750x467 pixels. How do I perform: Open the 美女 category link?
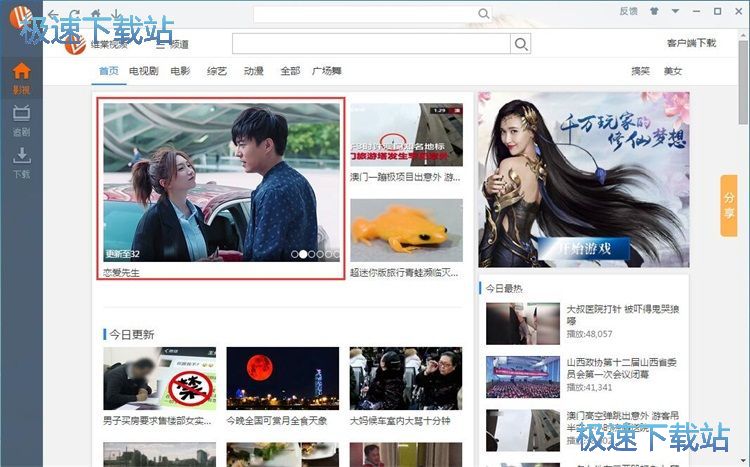pos(673,71)
